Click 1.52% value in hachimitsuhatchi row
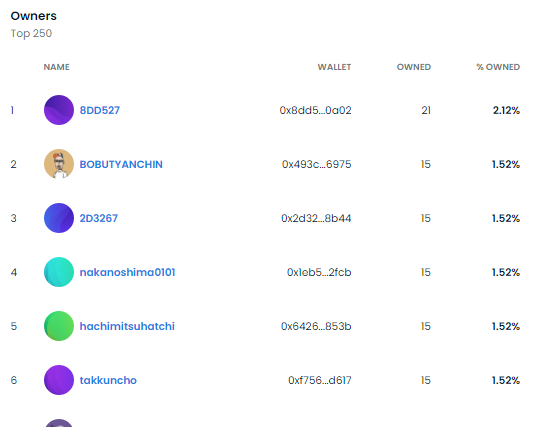This screenshot has height=435, width=541. click(x=506, y=326)
